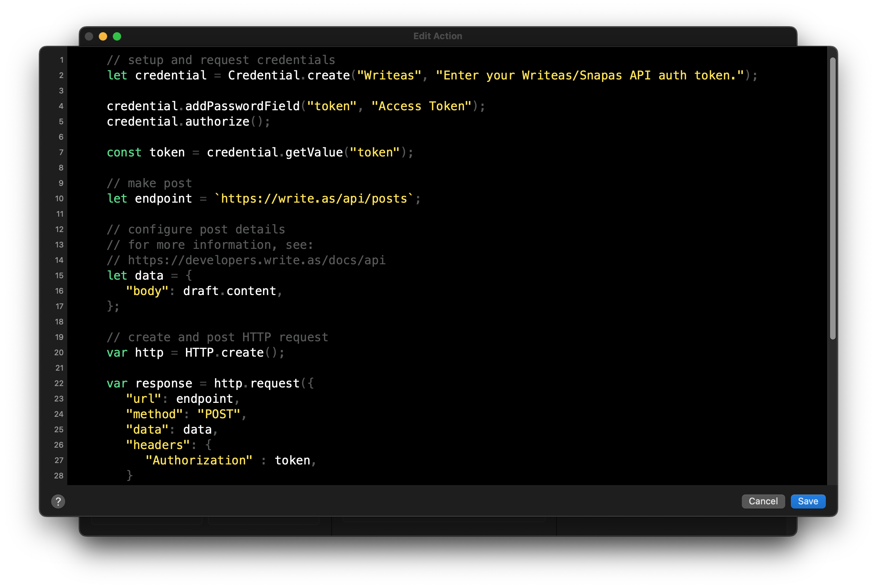Click the yellow minimize traffic light
The height and width of the screenshot is (588, 877).
pyautogui.click(x=103, y=36)
